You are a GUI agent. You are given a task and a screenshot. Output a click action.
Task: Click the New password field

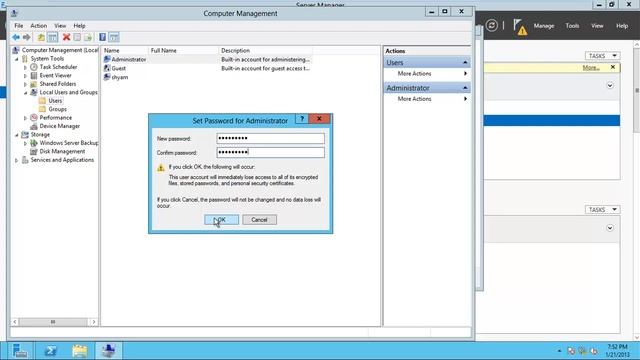click(271, 138)
